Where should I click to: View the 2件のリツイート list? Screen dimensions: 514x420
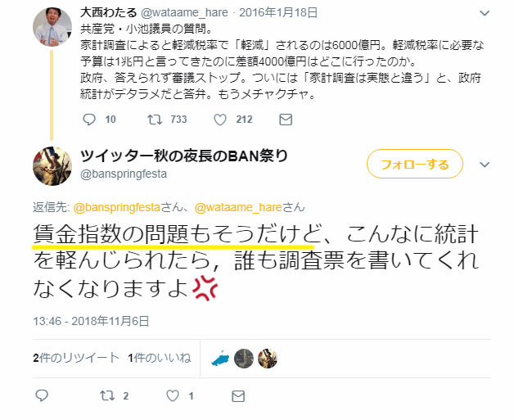(76, 358)
